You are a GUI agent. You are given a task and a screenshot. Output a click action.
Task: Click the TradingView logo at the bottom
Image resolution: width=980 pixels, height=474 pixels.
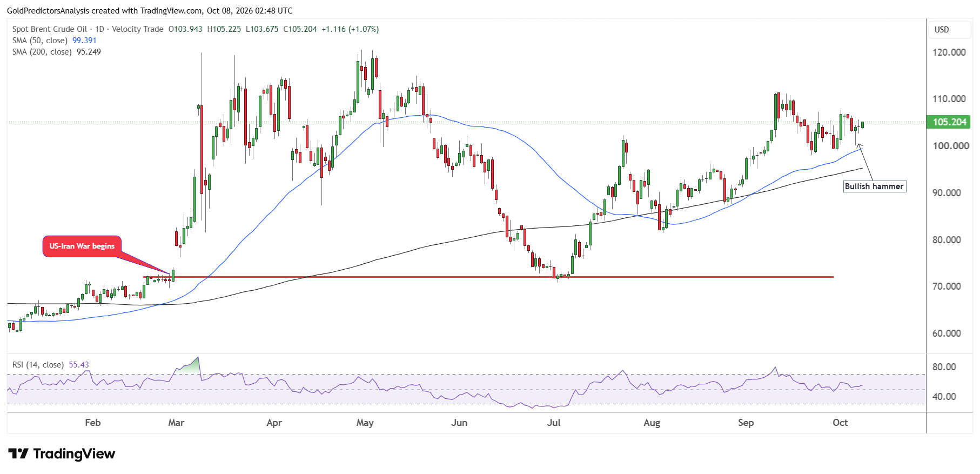62,453
